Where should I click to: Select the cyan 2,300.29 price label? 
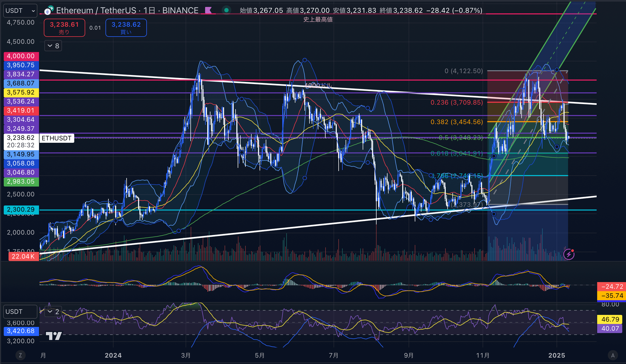21,209
